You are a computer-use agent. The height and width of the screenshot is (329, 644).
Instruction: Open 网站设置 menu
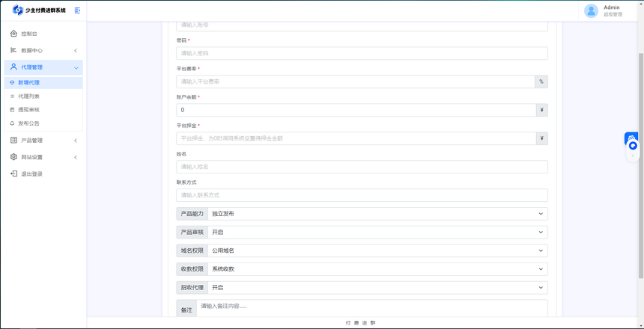(43, 157)
